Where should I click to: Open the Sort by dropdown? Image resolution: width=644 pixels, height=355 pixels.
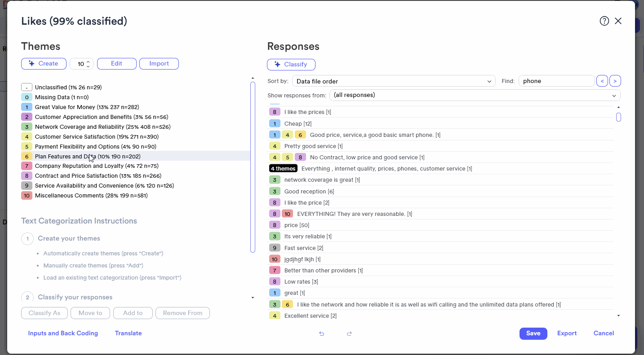tap(393, 81)
